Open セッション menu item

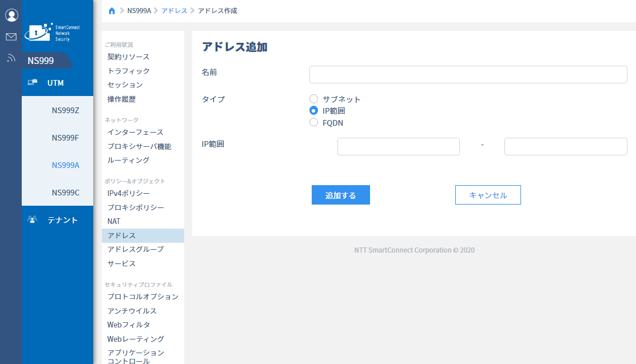(x=125, y=85)
